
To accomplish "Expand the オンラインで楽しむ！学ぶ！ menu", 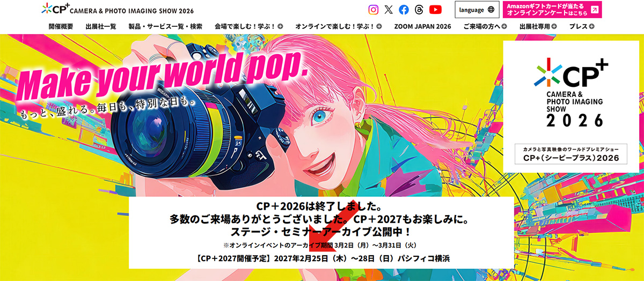I will tap(379, 26).
